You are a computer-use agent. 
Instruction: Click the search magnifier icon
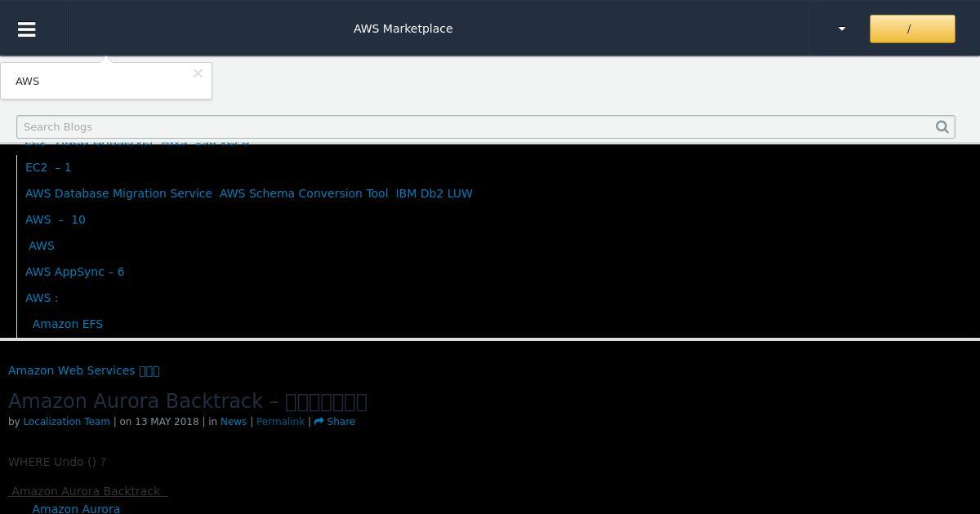tap(942, 126)
